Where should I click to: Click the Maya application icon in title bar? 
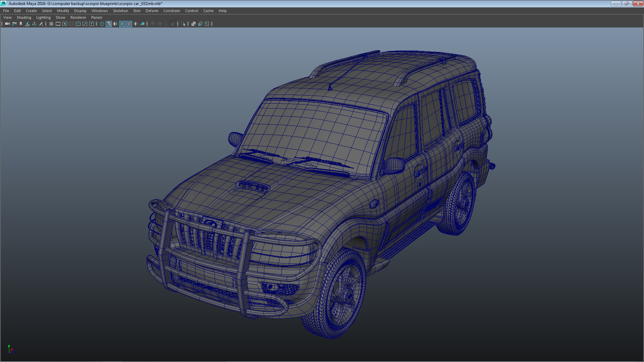[4, 3]
